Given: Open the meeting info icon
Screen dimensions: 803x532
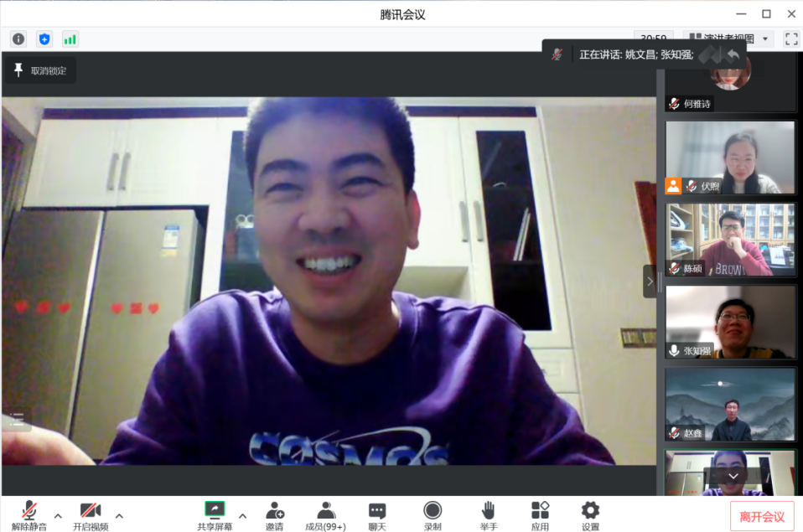Looking at the screenshot, I should [18, 39].
